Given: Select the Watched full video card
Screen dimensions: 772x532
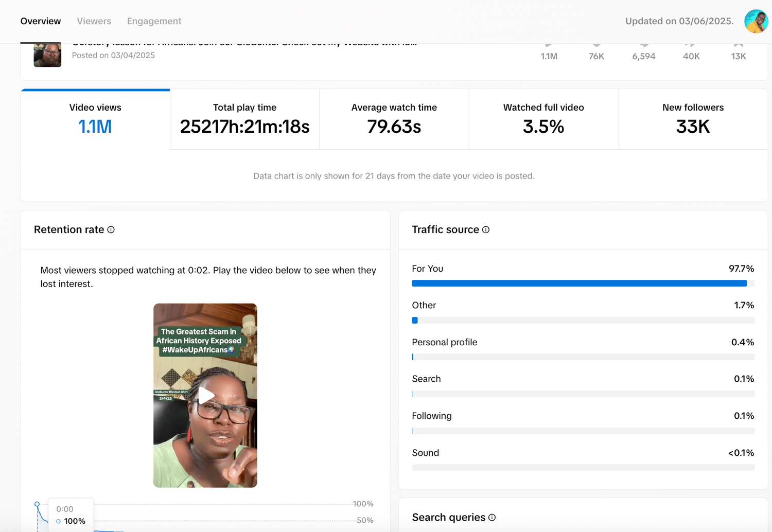Looking at the screenshot, I should (x=543, y=119).
